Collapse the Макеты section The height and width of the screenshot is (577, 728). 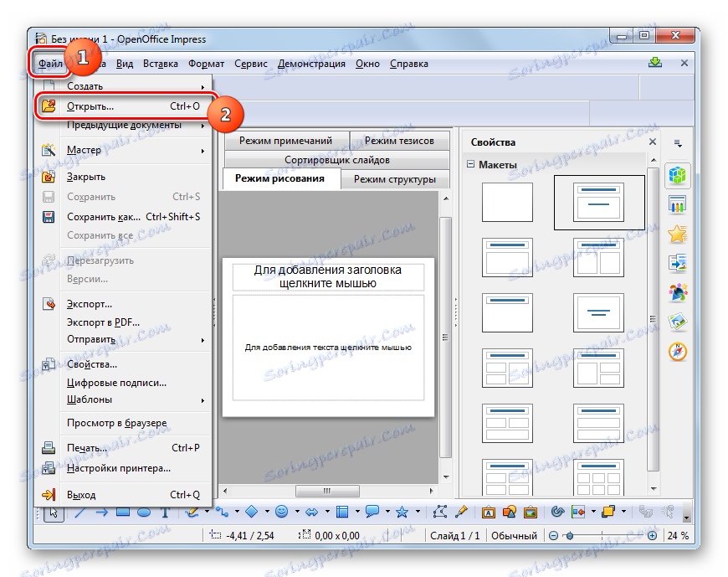(471, 164)
